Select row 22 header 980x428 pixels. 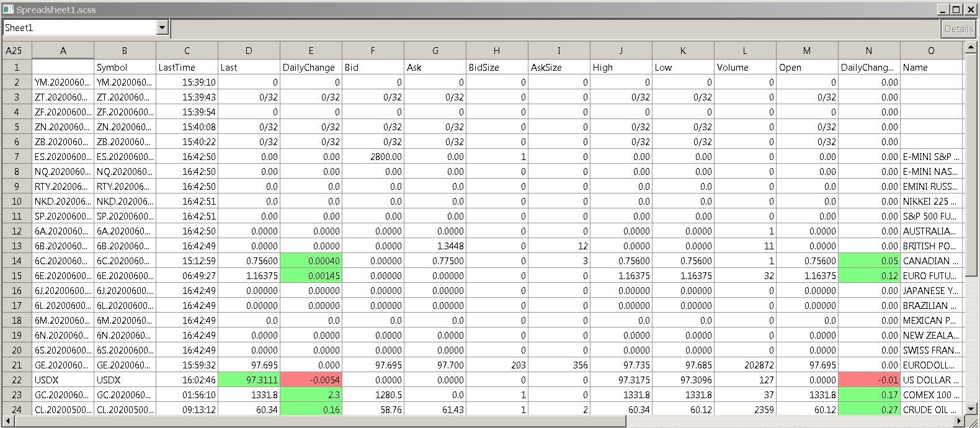(17, 380)
